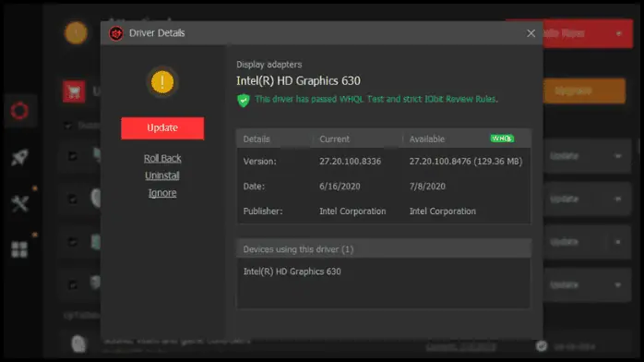Click the fourth Update button in the background driver list
The width and height of the screenshot is (644, 362).
click(x=565, y=285)
